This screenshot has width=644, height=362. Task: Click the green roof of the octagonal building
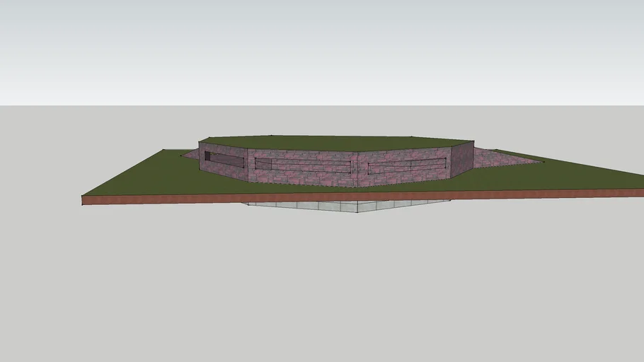(x=333, y=142)
